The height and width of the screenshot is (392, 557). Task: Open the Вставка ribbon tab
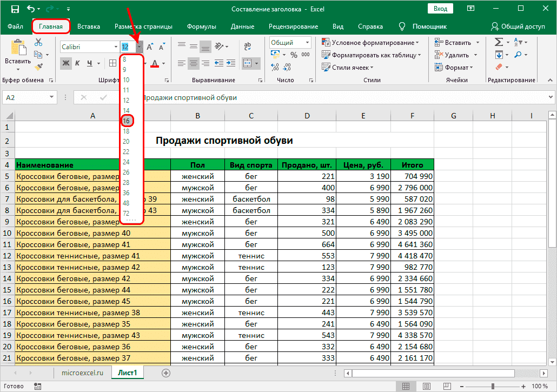click(89, 26)
